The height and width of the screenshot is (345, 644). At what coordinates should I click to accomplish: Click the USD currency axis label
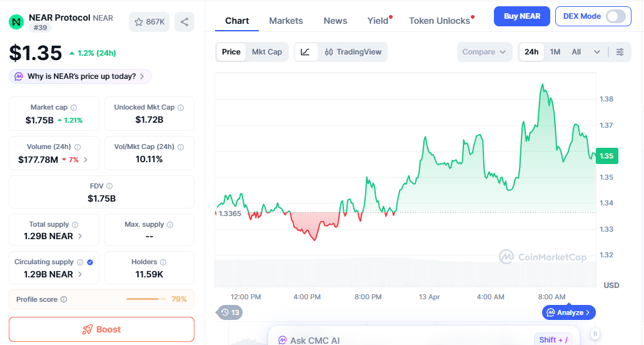pyautogui.click(x=611, y=286)
